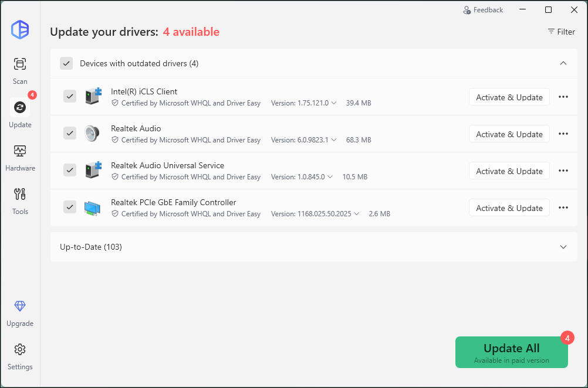
Task: Activate & Update Realtek PCIe GbE controller
Action: click(509, 208)
